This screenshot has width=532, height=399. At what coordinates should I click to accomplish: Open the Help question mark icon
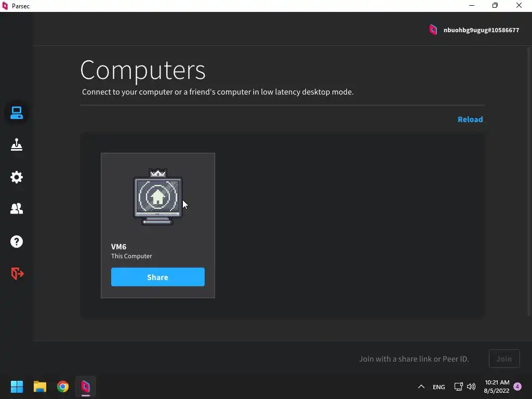point(16,242)
